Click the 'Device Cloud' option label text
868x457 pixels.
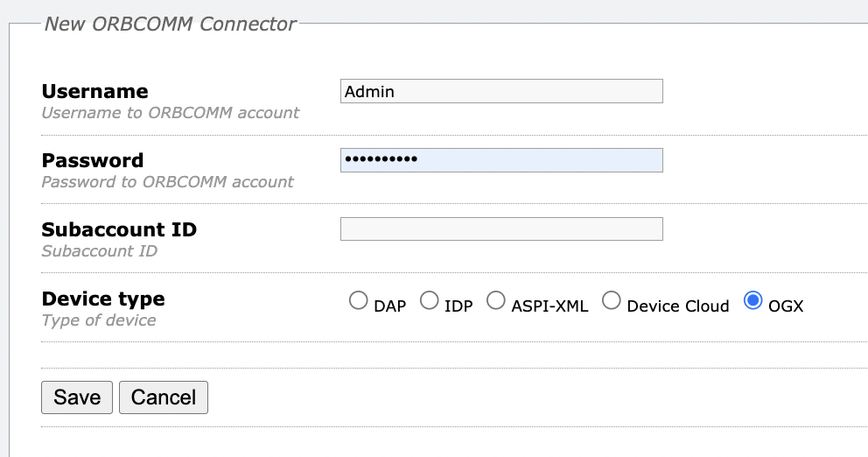click(x=678, y=306)
